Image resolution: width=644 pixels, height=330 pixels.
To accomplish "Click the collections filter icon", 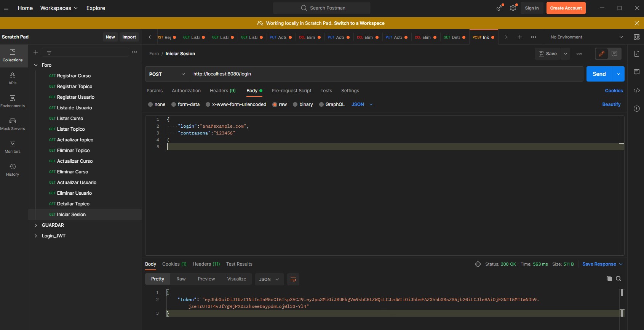I will coord(49,52).
